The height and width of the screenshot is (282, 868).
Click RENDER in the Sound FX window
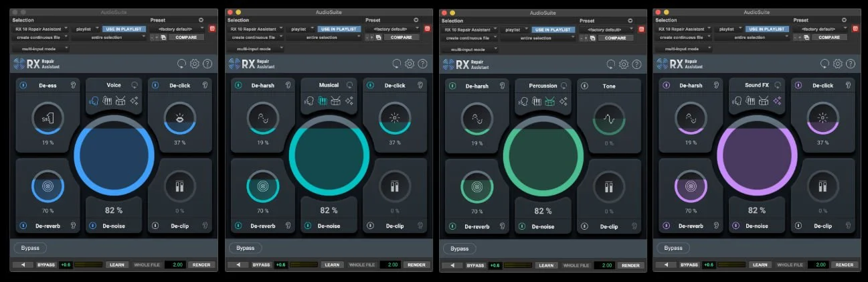tap(845, 265)
